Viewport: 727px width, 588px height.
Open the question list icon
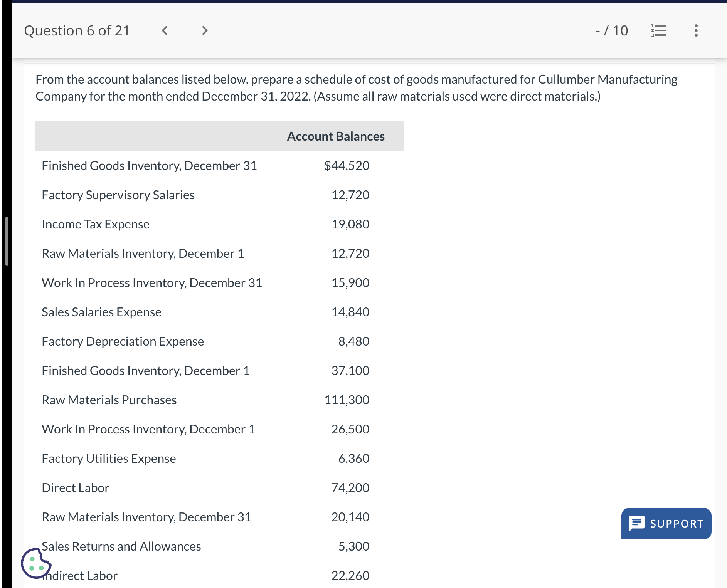pos(659,30)
